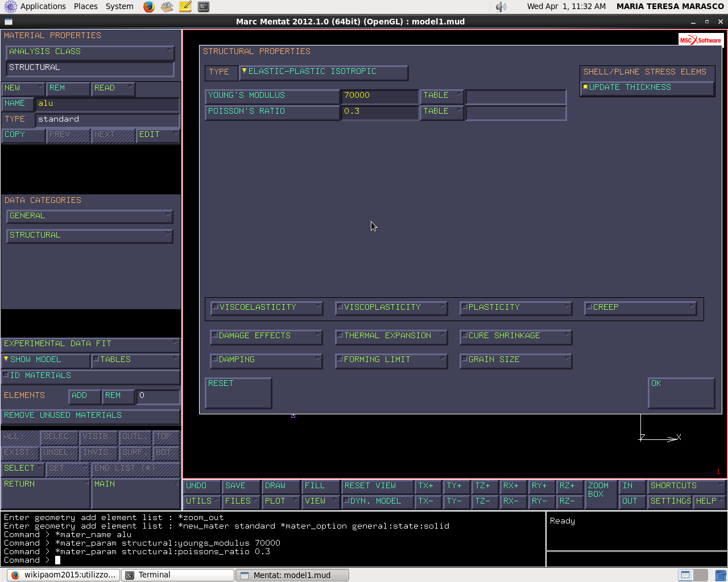This screenshot has height=582, width=728.
Task: Open the FILES menu
Action: click(x=241, y=501)
